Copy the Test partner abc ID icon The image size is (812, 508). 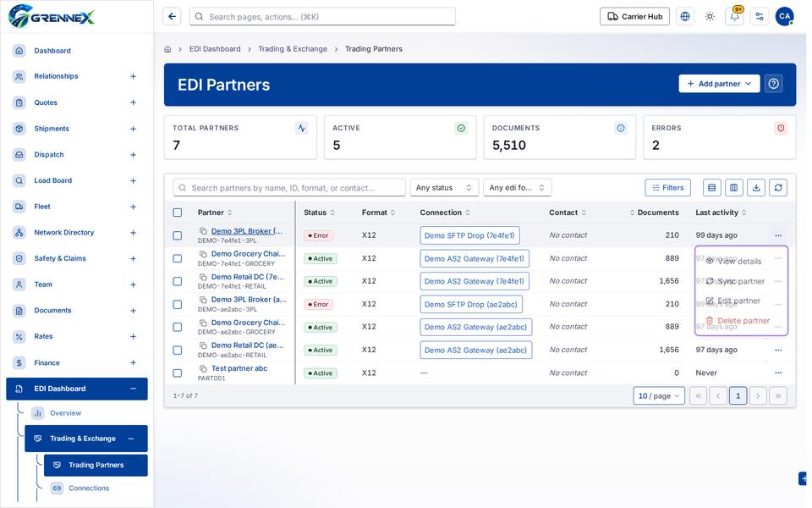(x=203, y=368)
